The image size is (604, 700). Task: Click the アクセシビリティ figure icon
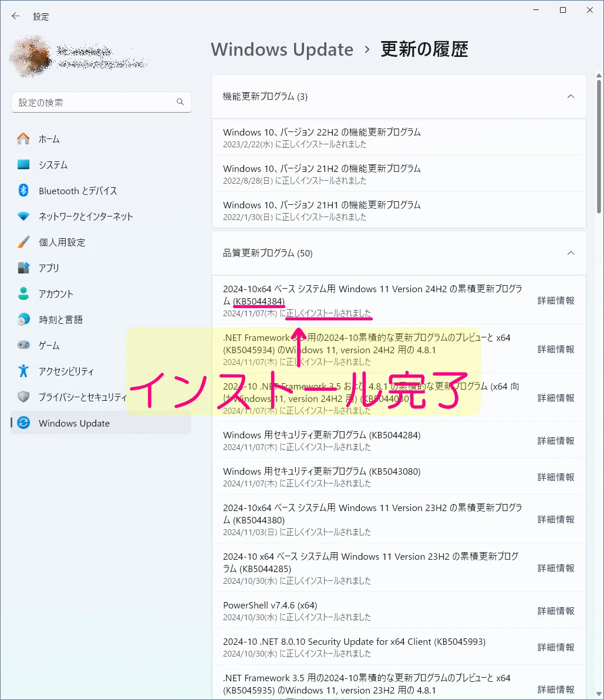pos(23,371)
